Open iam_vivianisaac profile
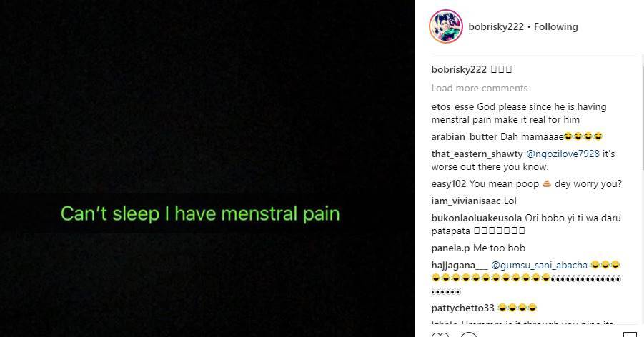 (x=466, y=201)
